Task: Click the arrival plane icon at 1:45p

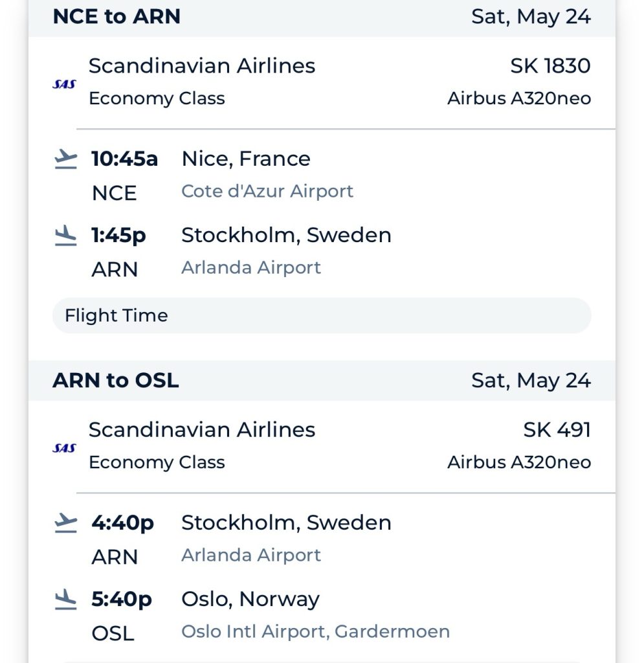Action: pos(65,235)
